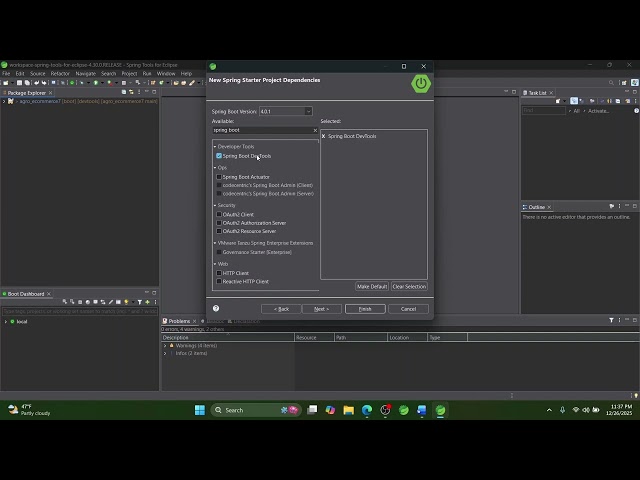Enable OAuth2 Authorization Server dependency
The height and width of the screenshot is (480, 640).
(x=219, y=223)
